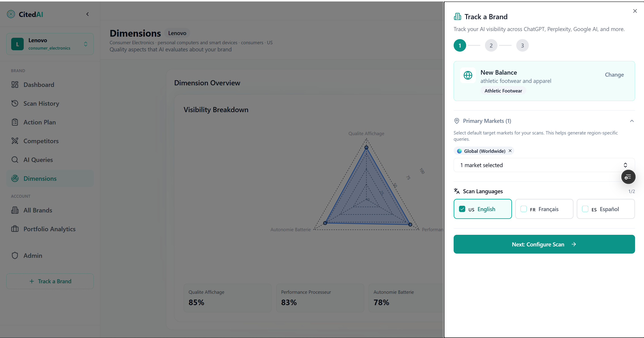
Task: Click the dark floating round widget icon
Action: 628,177
